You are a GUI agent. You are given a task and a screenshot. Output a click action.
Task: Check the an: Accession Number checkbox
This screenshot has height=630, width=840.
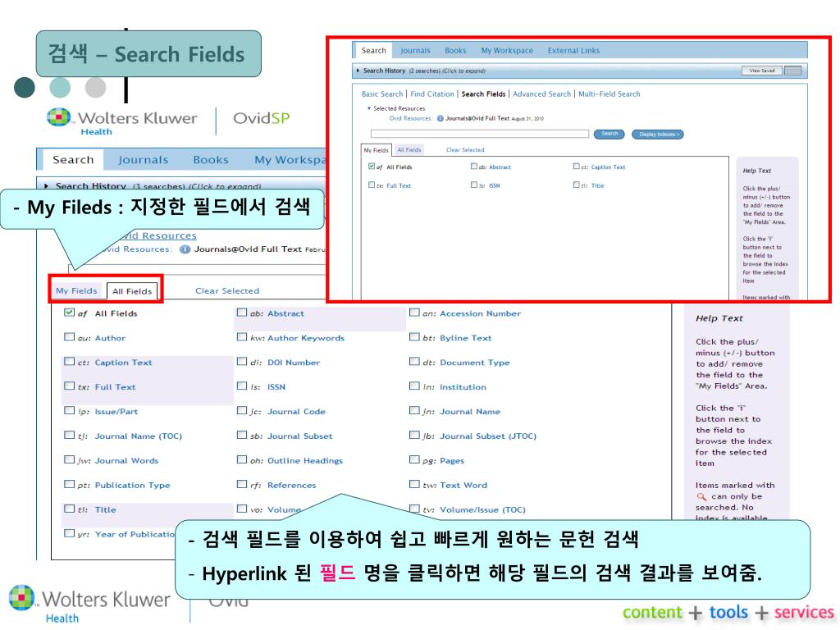coord(414,313)
